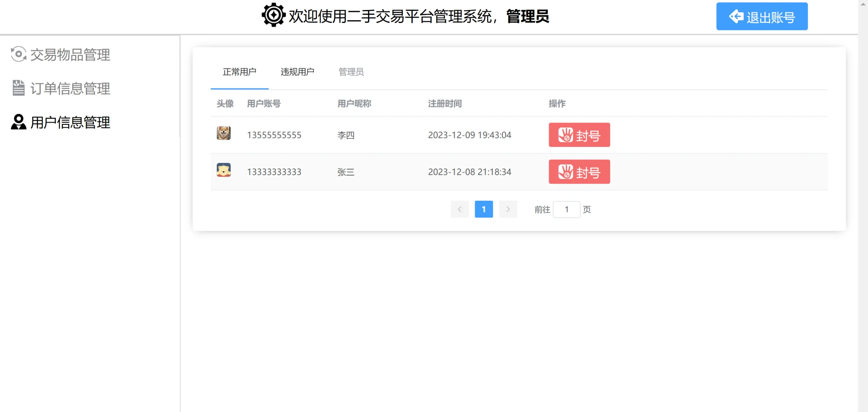
Task: Click the 注册时间 column header
Action: click(445, 103)
